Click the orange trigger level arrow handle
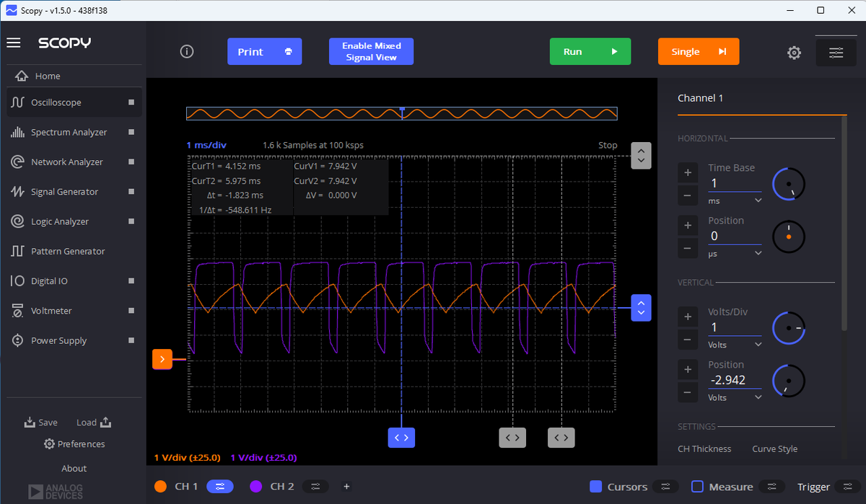The height and width of the screenshot is (504, 866). [162, 358]
